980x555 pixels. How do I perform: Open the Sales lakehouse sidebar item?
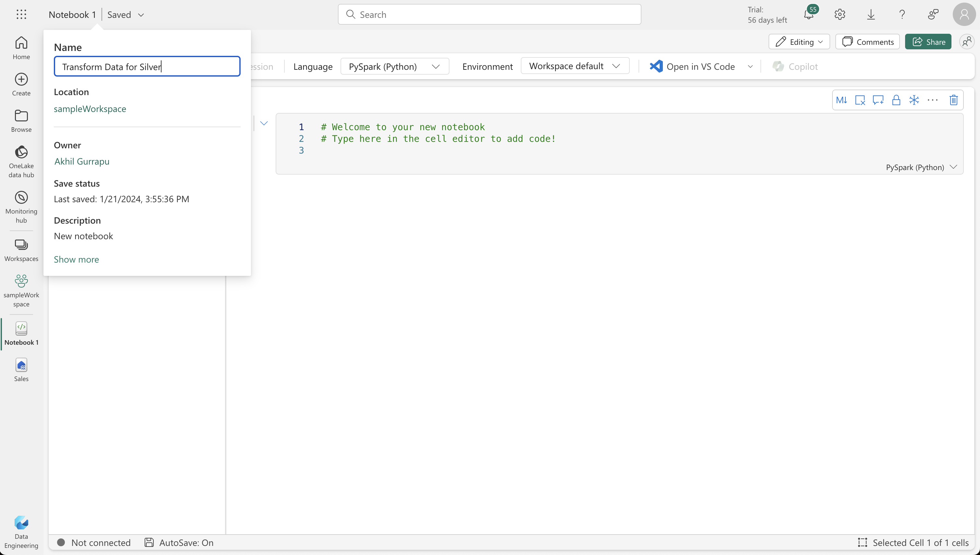tap(21, 370)
